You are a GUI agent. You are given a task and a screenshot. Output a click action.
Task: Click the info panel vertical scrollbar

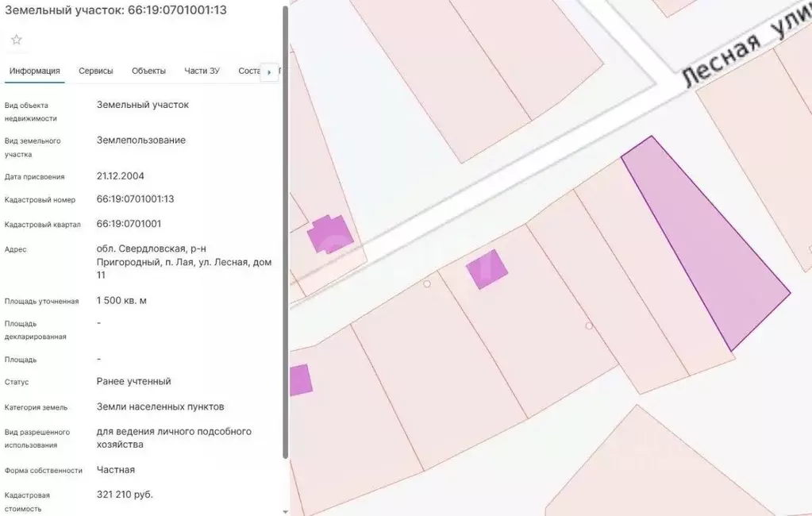point(285,232)
